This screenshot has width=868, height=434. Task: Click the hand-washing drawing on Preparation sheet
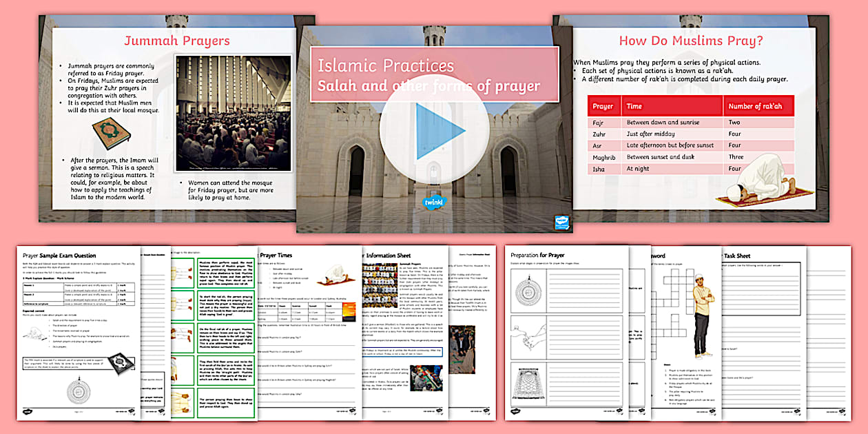point(529,340)
